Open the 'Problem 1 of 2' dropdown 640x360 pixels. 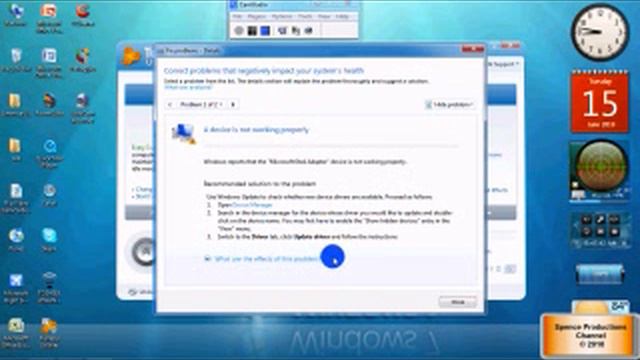tap(201, 104)
